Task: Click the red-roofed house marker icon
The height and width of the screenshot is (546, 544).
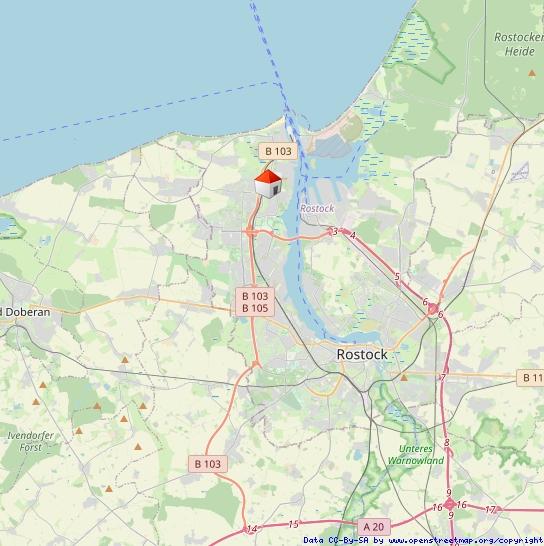Action: (x=268, y=184)
